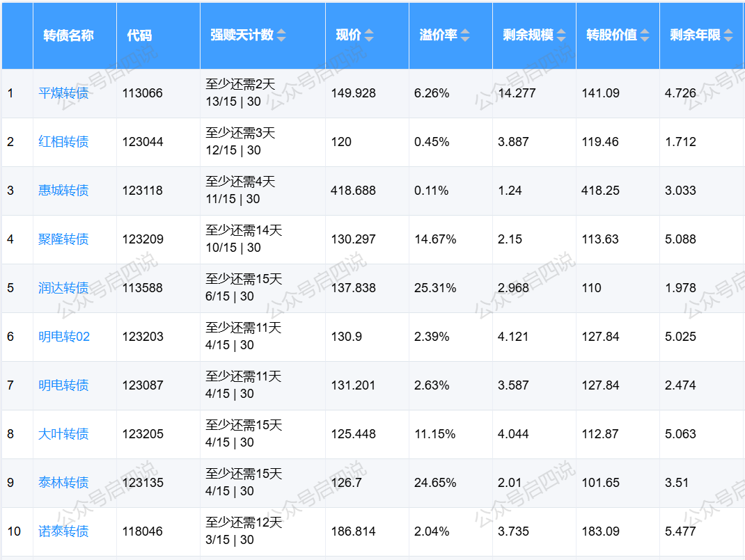This screenshot has height=560, width=745.
Task: Click sort icon next to 剩余年限
Action: click(728, 35)
